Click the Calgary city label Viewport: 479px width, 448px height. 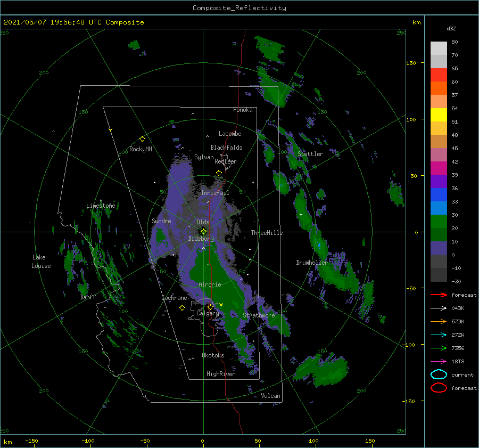tap(208, 313)
